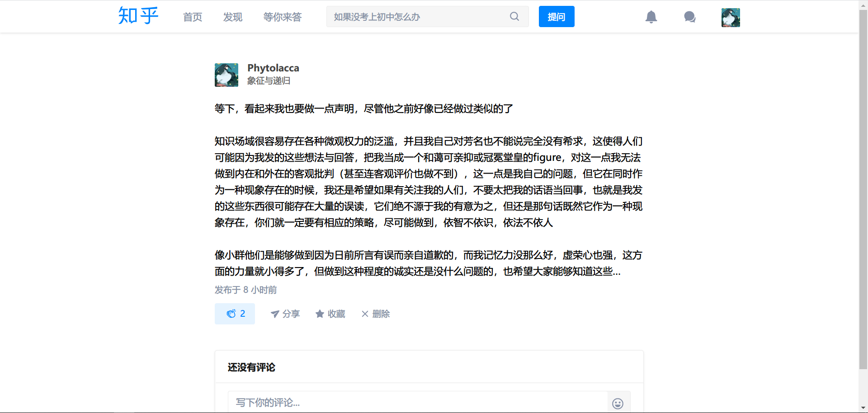Click scrollbar down arrow
The image size is (868, 413).
point(863,408)
